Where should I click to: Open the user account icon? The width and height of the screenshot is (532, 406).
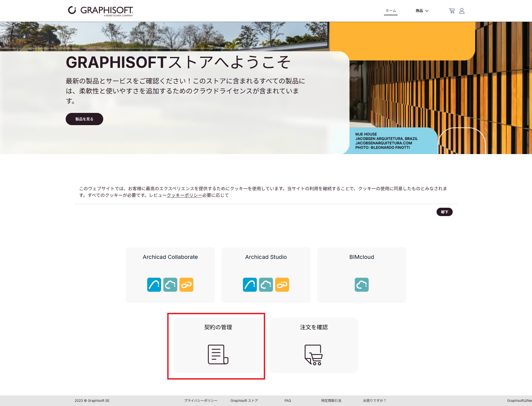pos(462,11)
